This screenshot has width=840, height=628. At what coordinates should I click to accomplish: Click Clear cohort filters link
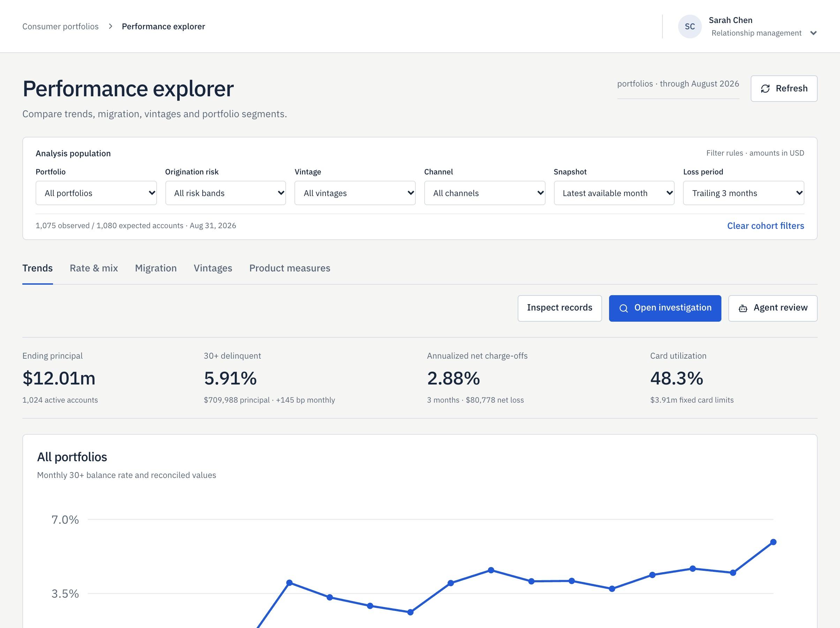pyautogui.click(x=766, y=226)
